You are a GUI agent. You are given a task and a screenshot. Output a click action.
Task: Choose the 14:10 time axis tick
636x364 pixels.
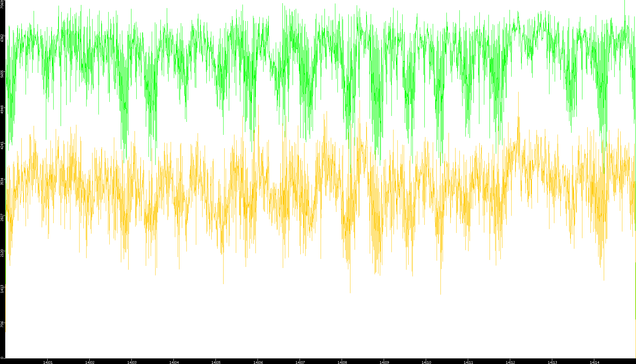point(426,362)
